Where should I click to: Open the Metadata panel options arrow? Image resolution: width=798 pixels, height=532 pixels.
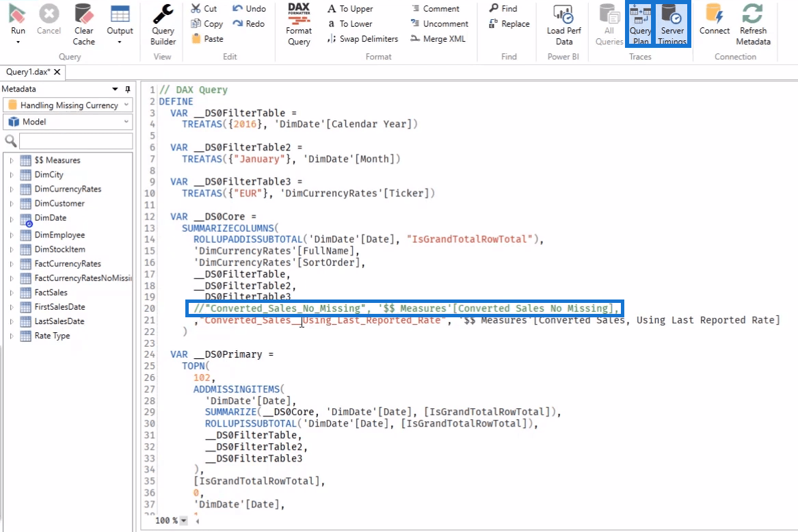[x=115, y=89]
